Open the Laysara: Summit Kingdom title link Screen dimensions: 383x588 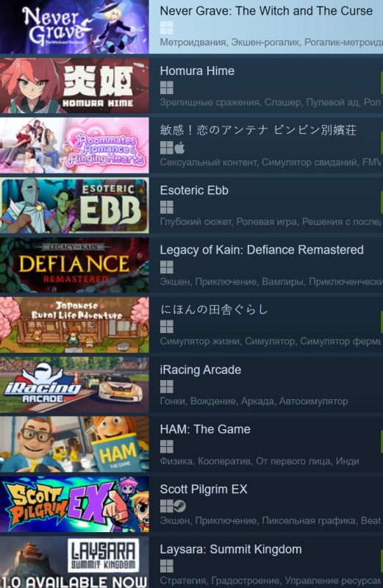pos(231,549)
